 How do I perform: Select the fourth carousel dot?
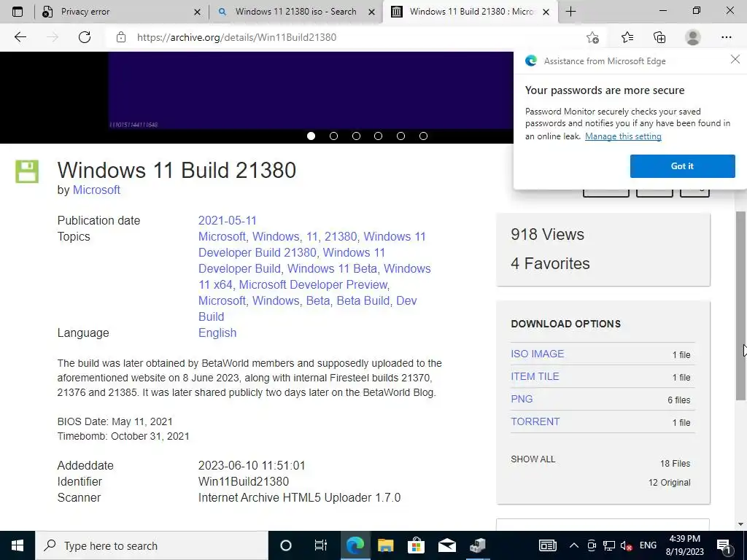coord(379,136)
